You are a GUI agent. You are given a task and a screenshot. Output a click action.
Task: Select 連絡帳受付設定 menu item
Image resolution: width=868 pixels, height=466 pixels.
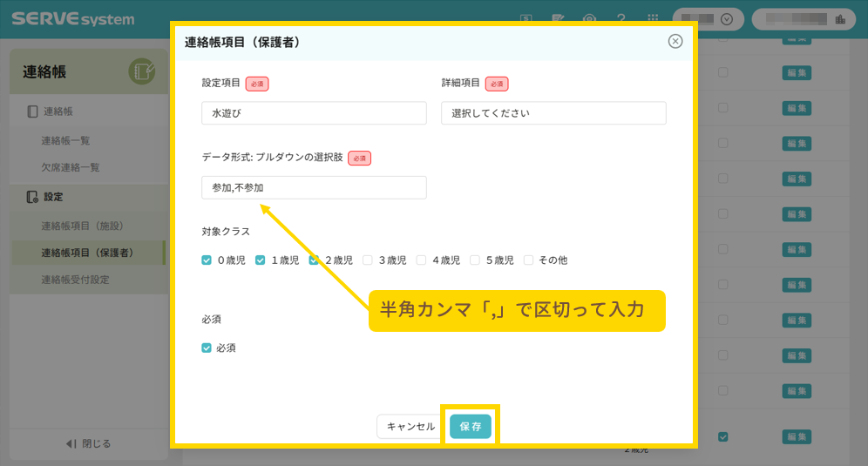[x=75, y=280]
